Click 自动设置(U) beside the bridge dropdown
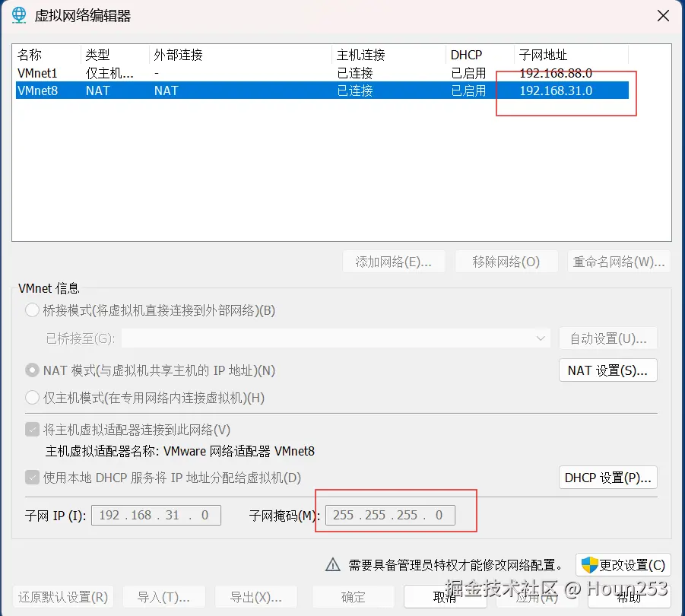685x616 pixels. pos(607,338)
